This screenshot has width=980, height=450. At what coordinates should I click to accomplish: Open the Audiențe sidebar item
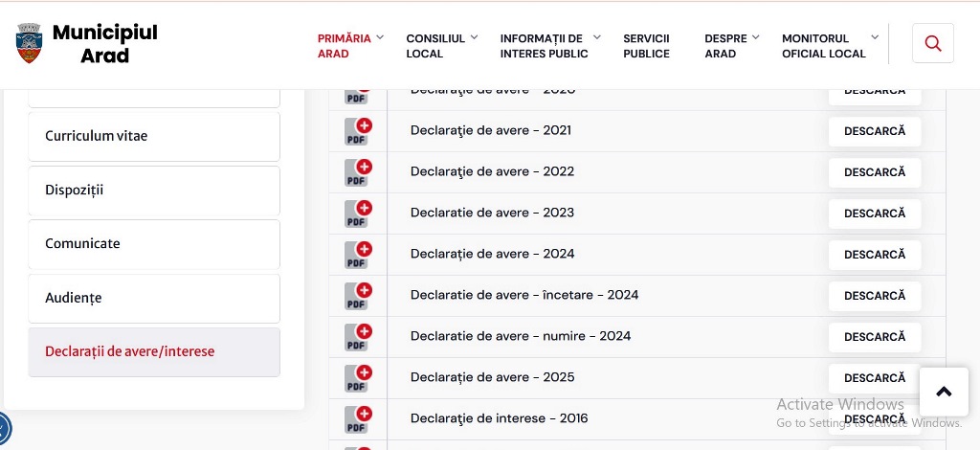[x=154, y=299]
